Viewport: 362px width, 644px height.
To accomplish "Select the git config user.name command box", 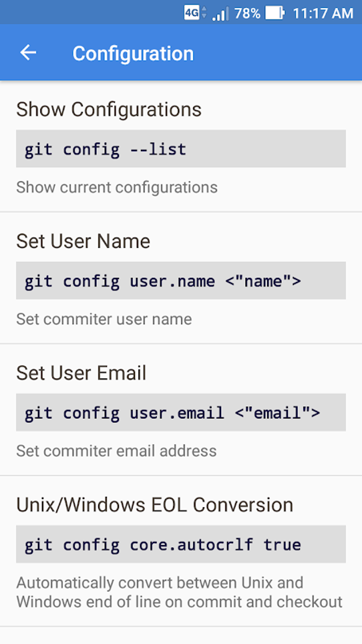I will coord(181,281).
